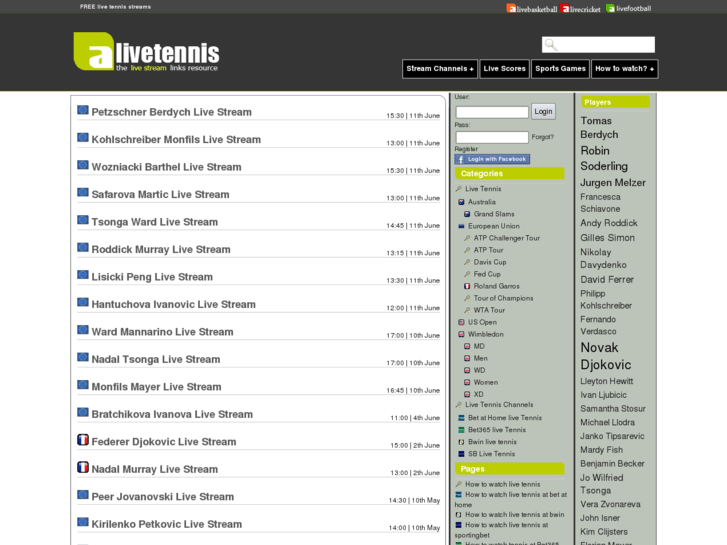
Task: Open Roddick Murray Live Stream
Action: click(x=161, y=250)
